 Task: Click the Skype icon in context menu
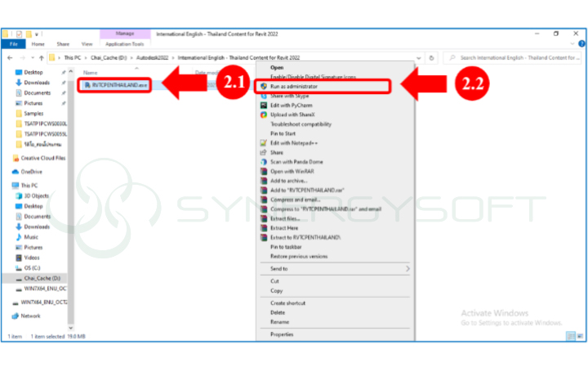264,96
